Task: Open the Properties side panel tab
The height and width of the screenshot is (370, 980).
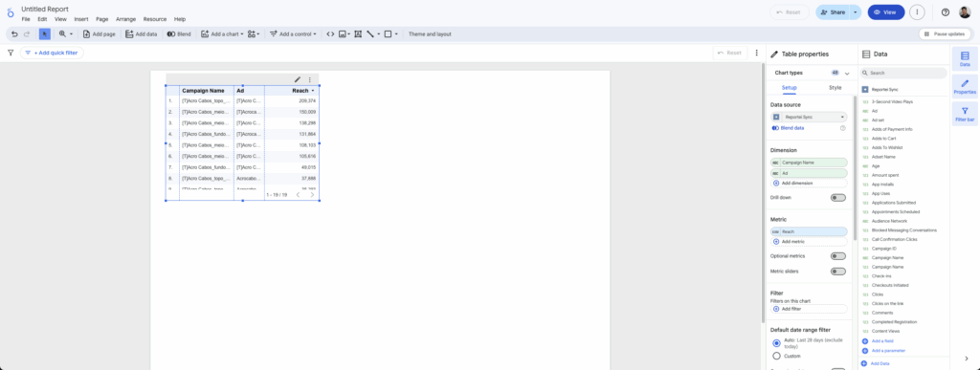Action: [965, 87]
